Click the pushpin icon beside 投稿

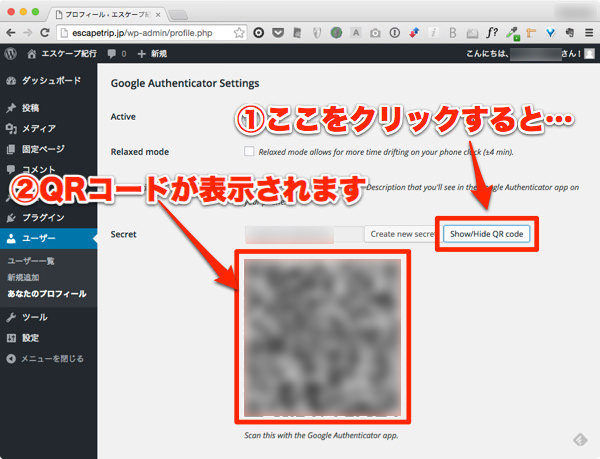point(11,108)
